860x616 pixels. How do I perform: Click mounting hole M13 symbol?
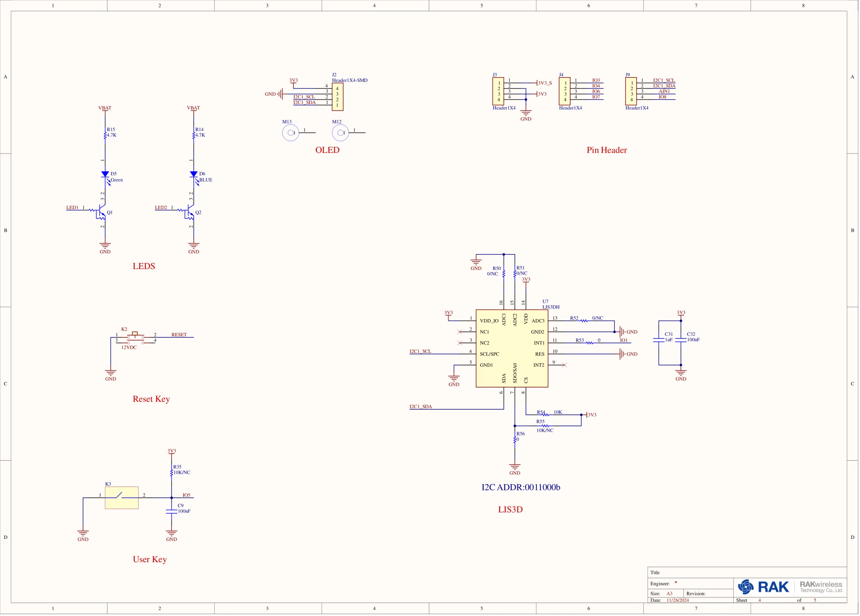point(291,132)
